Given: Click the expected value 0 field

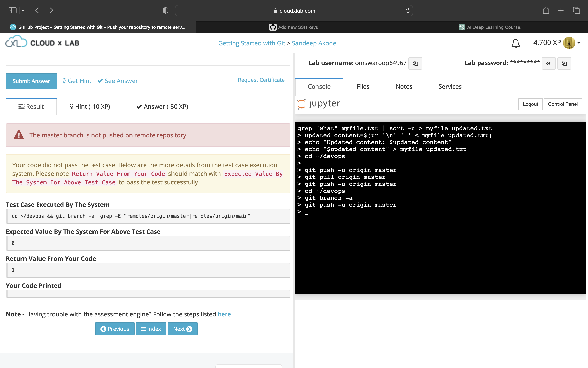Looking at the screenshot, I should click(148, 243).
